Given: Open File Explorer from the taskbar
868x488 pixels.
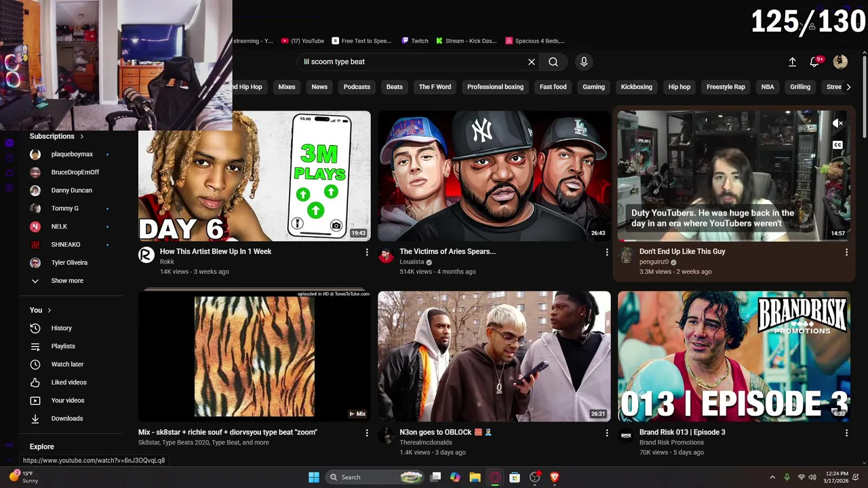Looking at the screenshot, I should (475, 477).
